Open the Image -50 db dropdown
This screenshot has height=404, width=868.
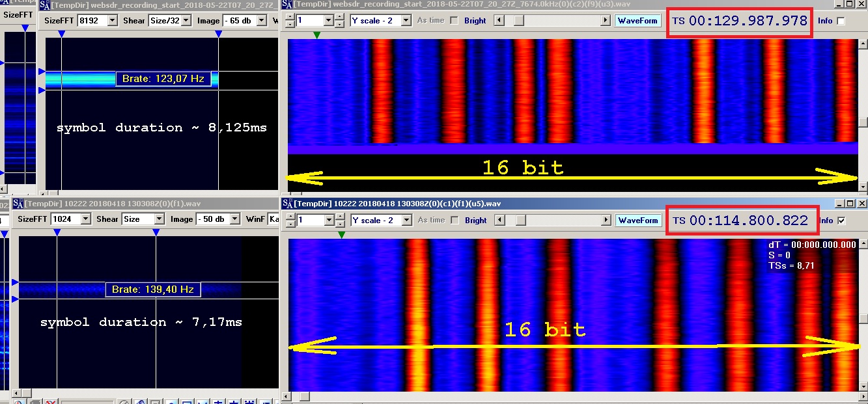pyautogui.click(x=233, y=219)
